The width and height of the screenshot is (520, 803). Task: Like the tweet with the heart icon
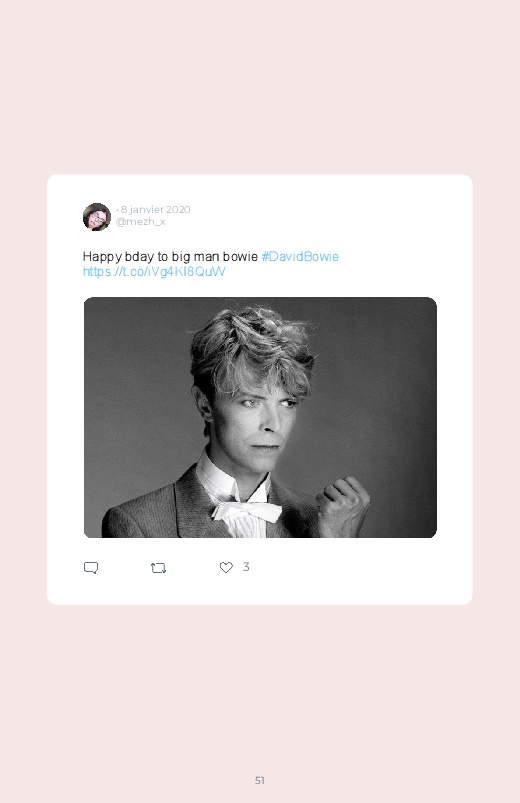pyautogui.click(x=226, y=567)
